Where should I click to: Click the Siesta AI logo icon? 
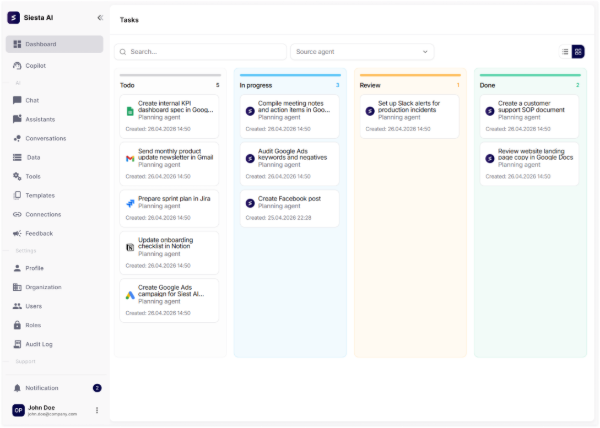pyautogui.click(x=14, y=18)
